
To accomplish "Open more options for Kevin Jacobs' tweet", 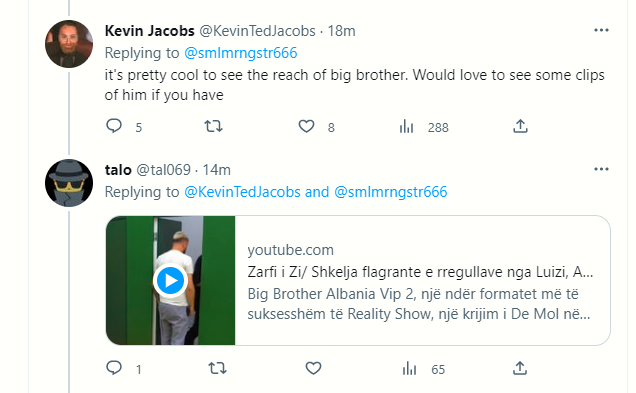I will 601,30.
